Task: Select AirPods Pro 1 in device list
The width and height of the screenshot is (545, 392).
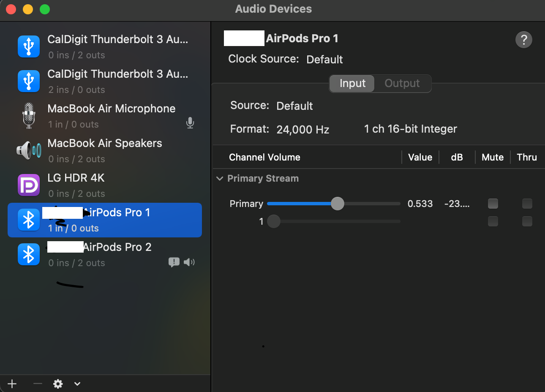Action: point(105,220)
